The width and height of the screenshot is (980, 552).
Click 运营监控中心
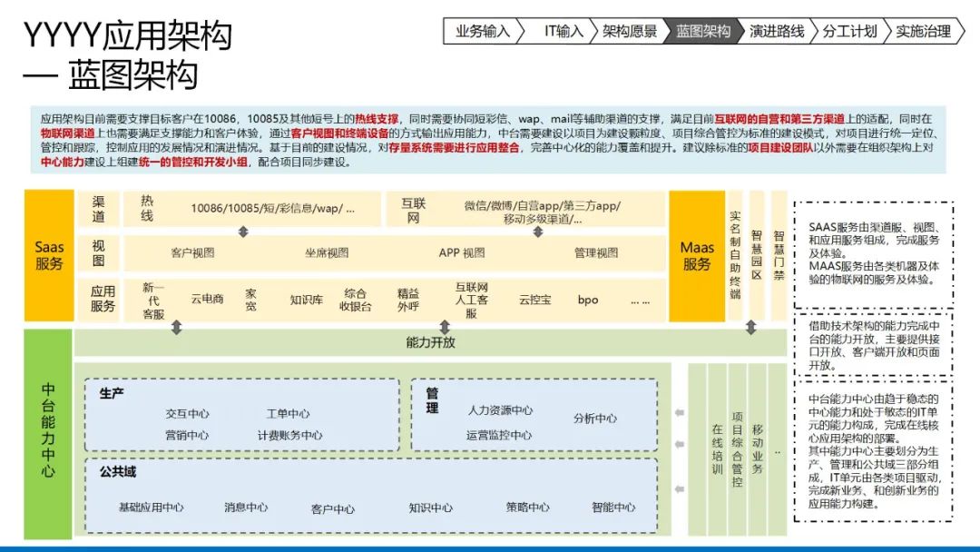click(499, 435)
